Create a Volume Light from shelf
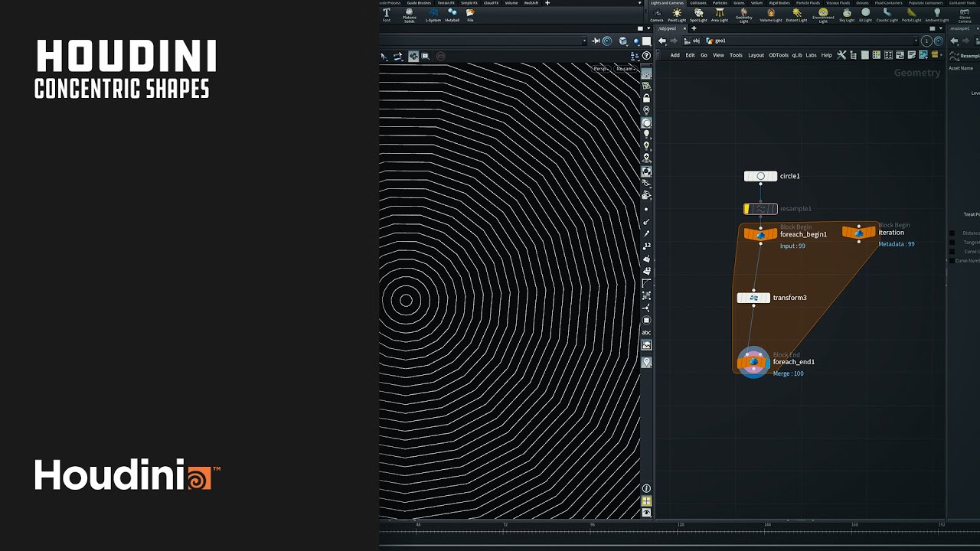 (x=771, y=15)
